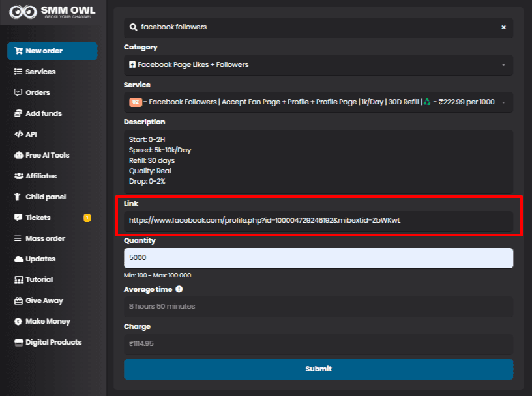Click the Average time info icon

coord(179,289)
